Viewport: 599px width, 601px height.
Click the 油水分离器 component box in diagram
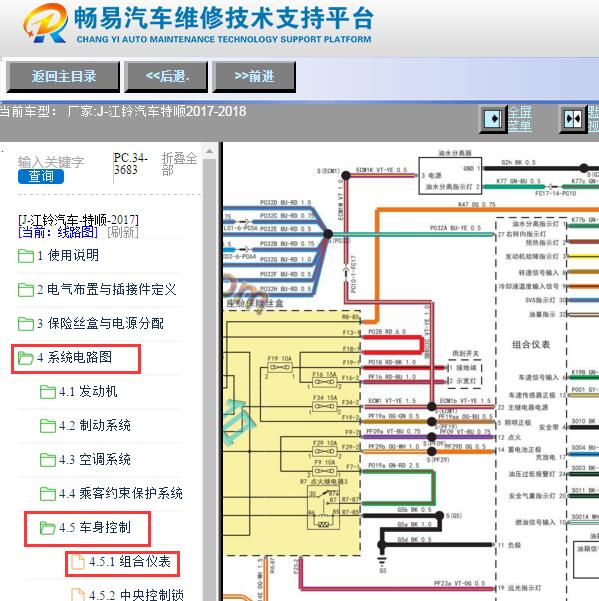tap(450, 176)
